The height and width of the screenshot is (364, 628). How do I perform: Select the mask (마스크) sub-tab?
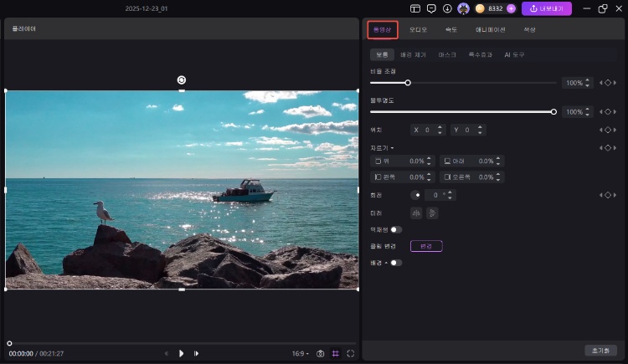click(447, 54)
